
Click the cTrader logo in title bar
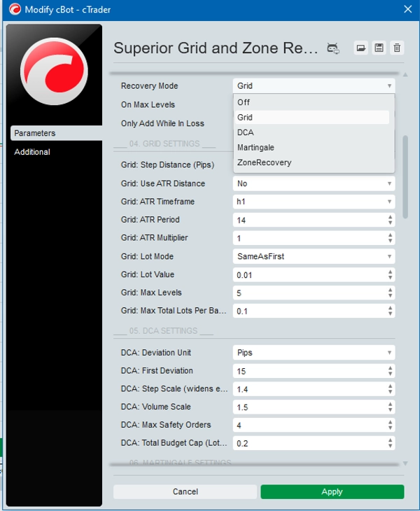click(15, 10)
